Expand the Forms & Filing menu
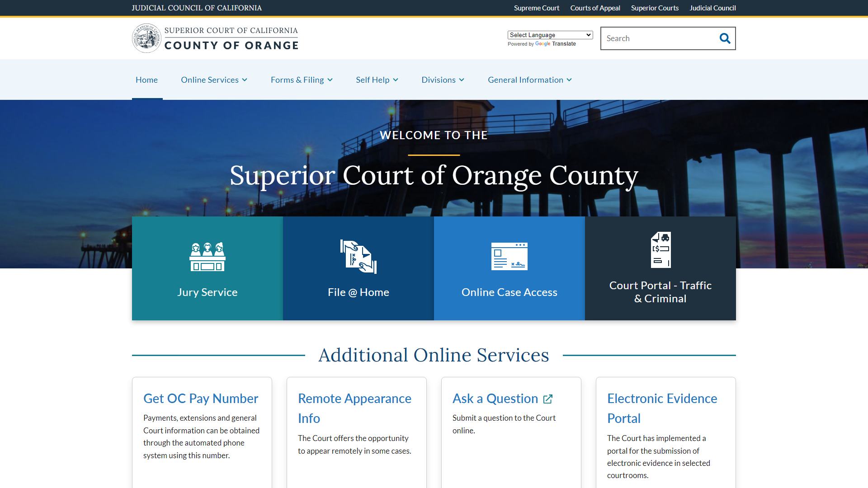Viewport: 868px width, 488px height. (302, 80)
